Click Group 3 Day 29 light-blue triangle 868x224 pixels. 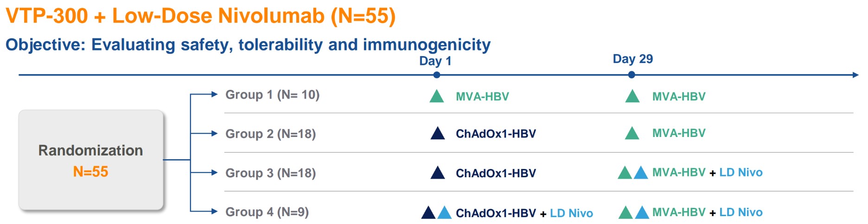pos(641,173)
